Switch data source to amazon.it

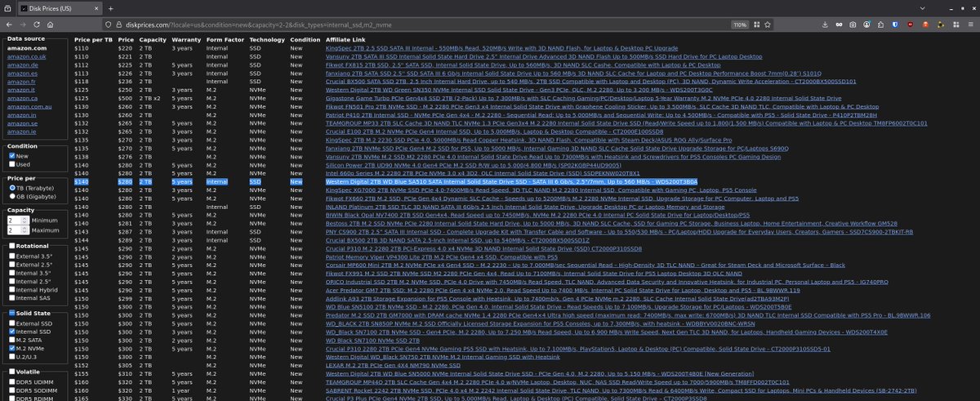click(x=20, y=91)
